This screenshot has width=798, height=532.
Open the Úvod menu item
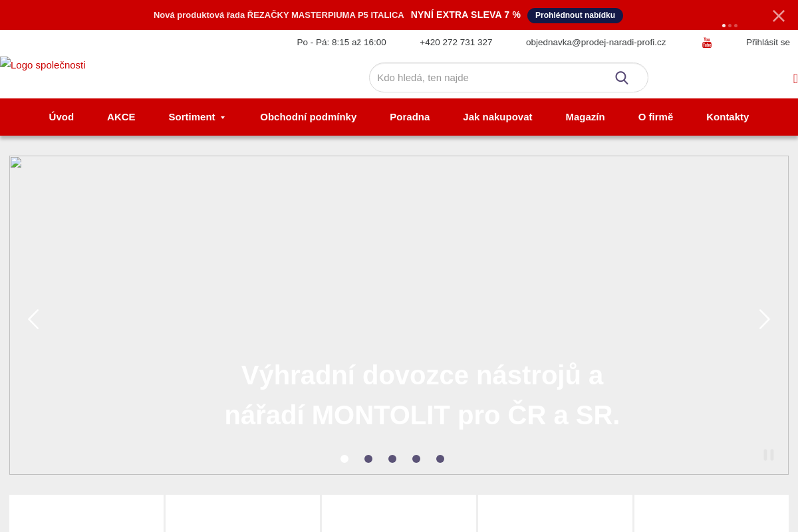61,117
